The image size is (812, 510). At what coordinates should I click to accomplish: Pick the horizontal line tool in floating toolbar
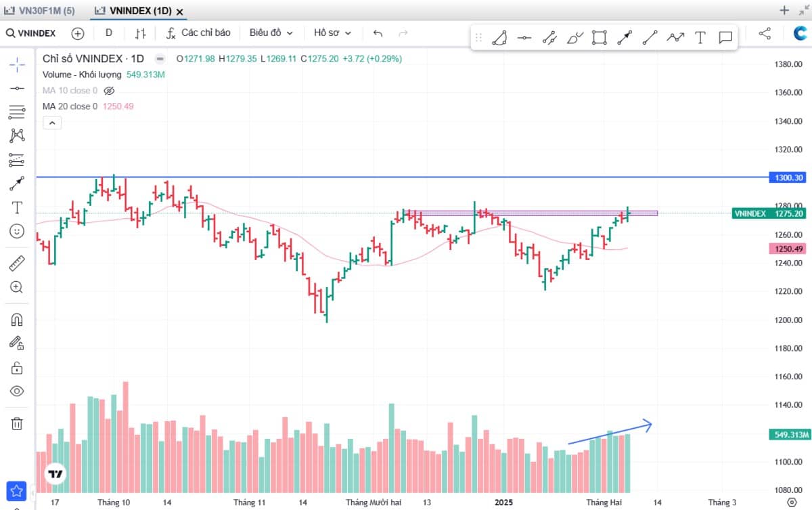pyautogui.click(x=524, y=38)
